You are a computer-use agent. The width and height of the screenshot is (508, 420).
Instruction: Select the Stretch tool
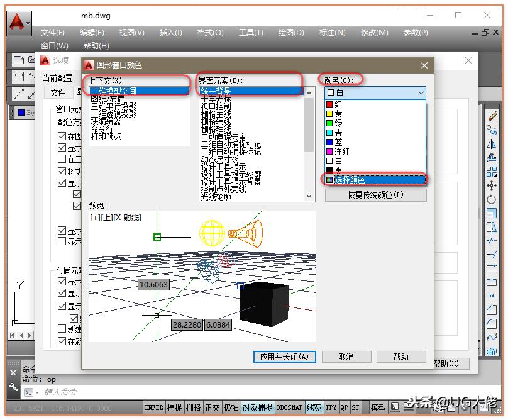pos(492,227)
